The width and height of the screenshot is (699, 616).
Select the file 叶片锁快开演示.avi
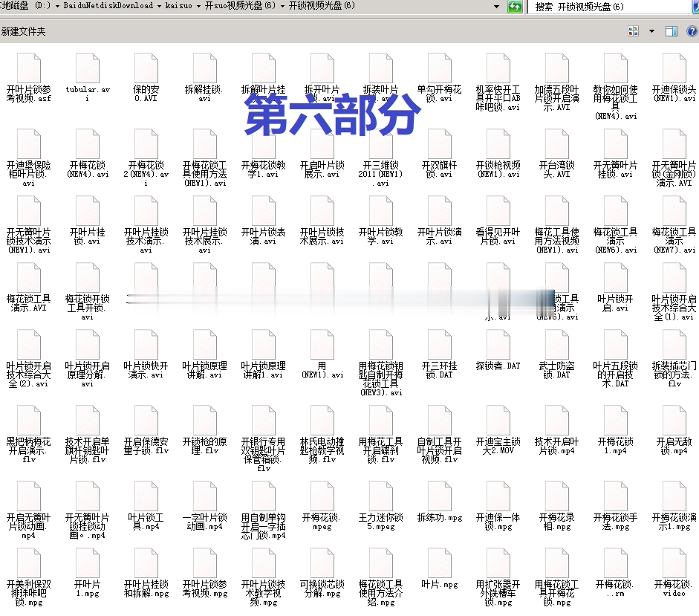tap(146, 354)
